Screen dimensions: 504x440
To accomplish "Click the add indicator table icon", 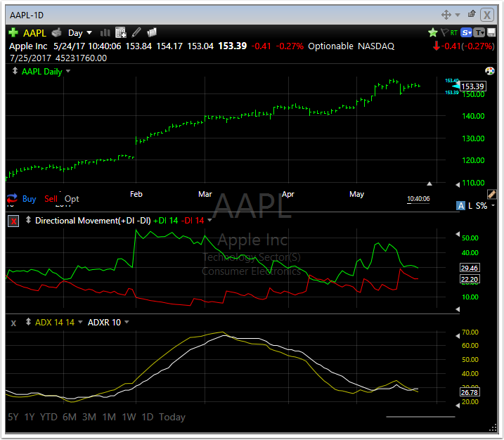I will 120,32.
